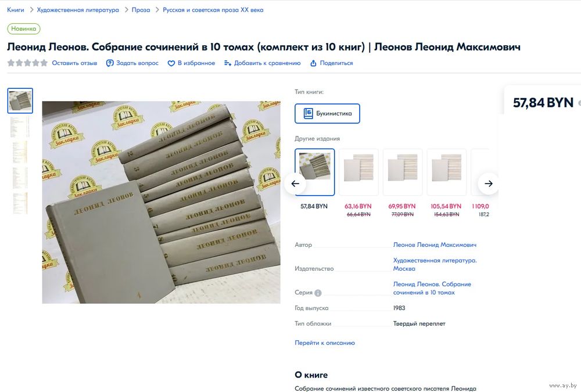Go to Проза breadcrumb category
Image resolution: width=581 pixels, height=392 pixels.
click(x=141, y=10)
